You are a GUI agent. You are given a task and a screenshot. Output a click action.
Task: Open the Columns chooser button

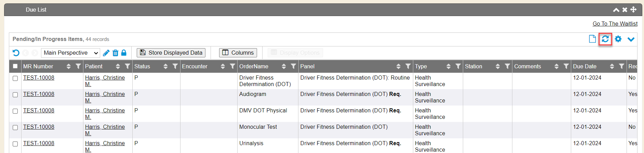(238, 53)
